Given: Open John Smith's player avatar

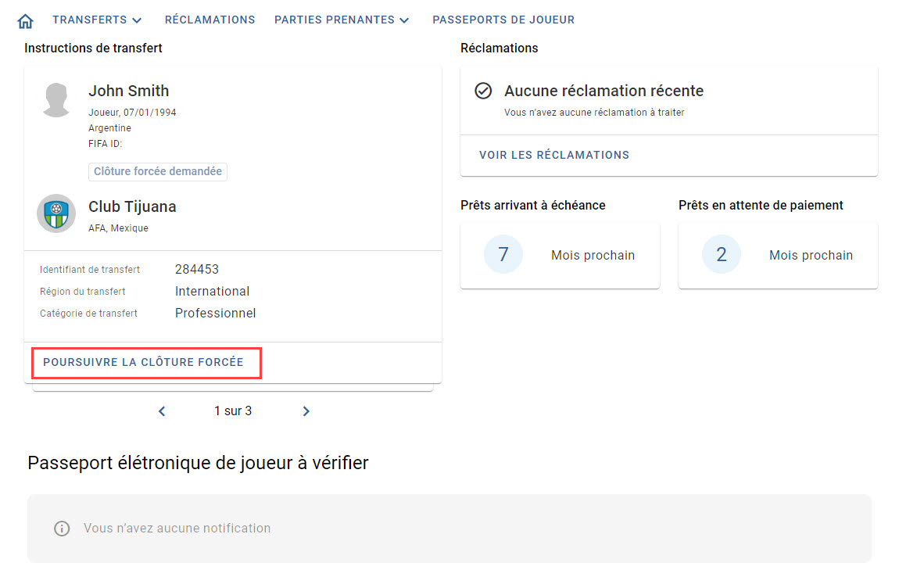Looking at the screenshot, I should 56,100.
